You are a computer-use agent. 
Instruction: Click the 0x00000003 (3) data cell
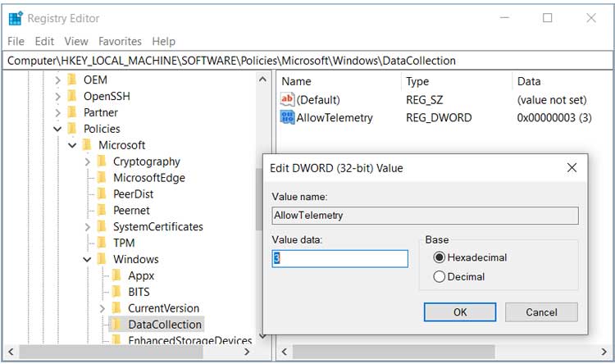tap(554, 118)
